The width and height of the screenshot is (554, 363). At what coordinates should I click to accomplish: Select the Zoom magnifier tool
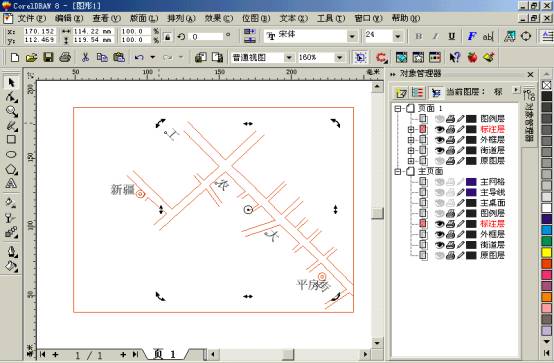tap(11, 111)
